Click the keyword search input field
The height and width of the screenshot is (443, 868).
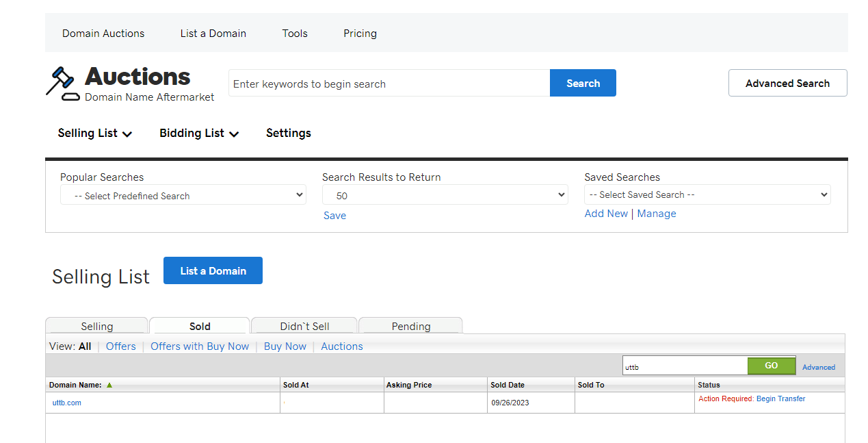(389, 83)
